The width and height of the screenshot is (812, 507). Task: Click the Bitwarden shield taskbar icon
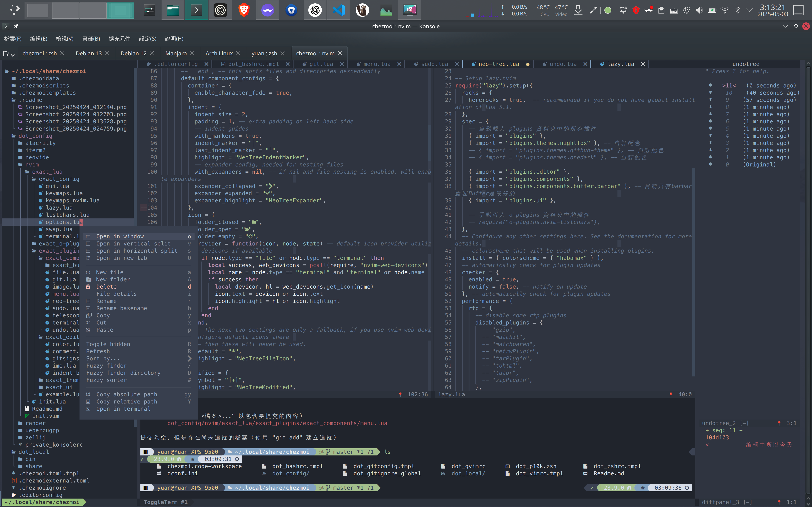coord(291,10)
